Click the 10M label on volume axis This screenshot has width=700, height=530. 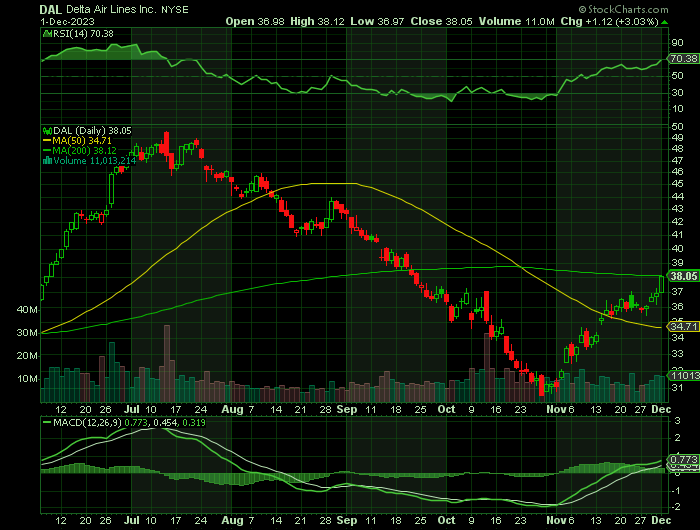pos(27,379)
